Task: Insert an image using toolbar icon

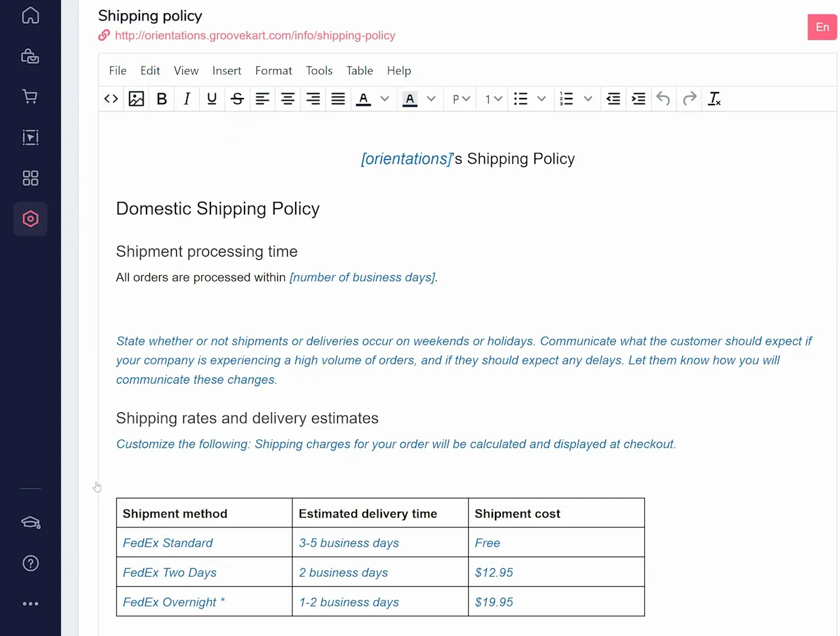Action: [136, 99]
